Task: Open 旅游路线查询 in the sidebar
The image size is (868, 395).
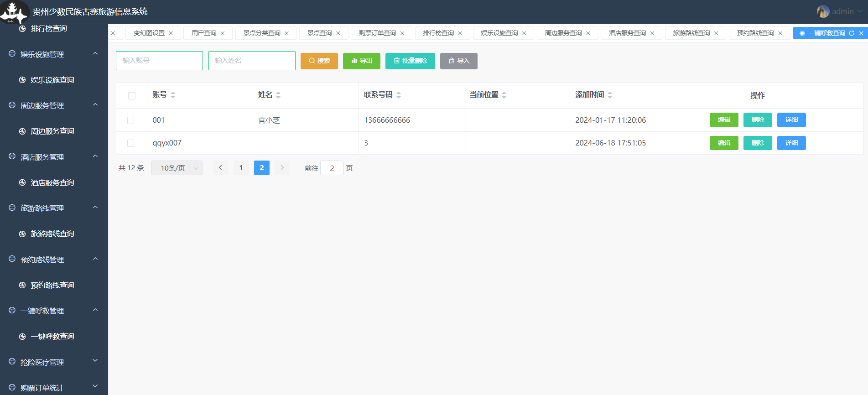Action: pyautogui.click(x=52, y=234)
